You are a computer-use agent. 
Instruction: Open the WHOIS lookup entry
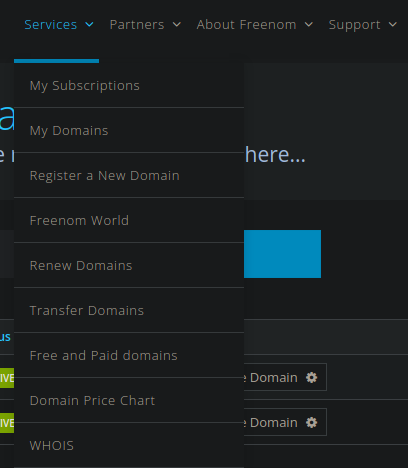[x=129, y=445]
